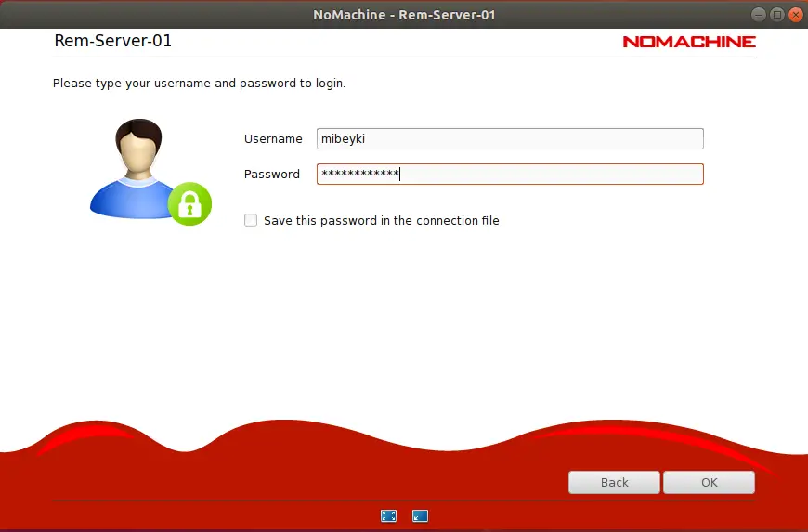808x532 pixels.
Task: Click the fullscreen mode icon
Action: (388, 515)
